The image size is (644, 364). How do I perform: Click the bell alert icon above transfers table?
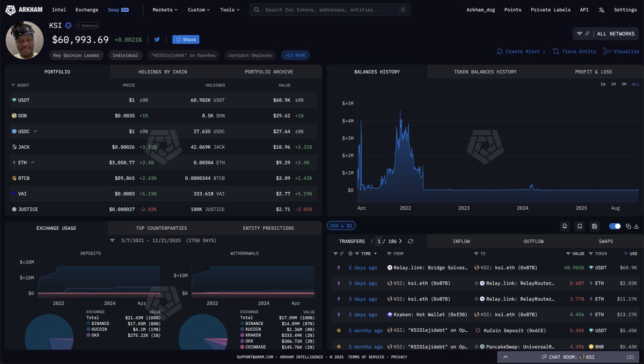(x=565, y=226)
